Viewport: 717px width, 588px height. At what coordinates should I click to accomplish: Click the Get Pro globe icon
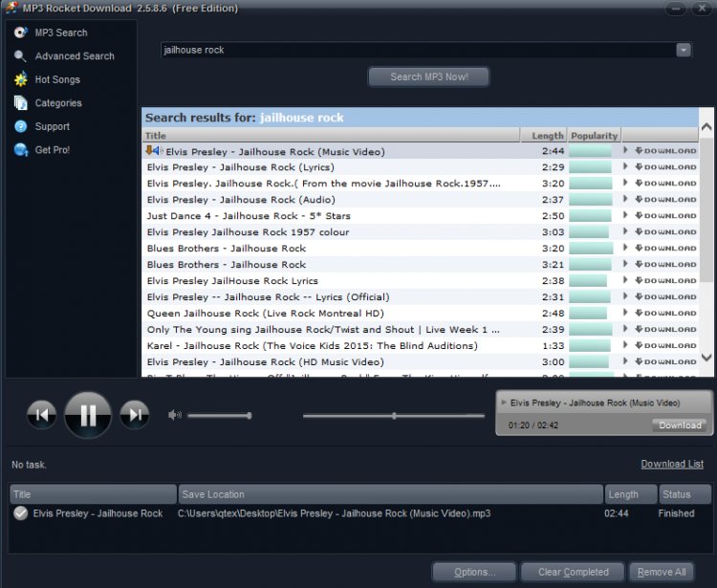(x=21, y=149)
